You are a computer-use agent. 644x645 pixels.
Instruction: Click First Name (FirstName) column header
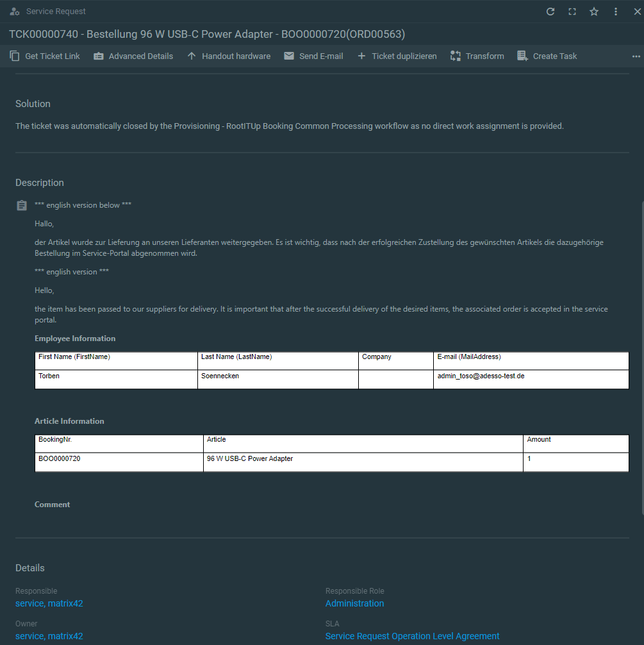coord(116,361)
